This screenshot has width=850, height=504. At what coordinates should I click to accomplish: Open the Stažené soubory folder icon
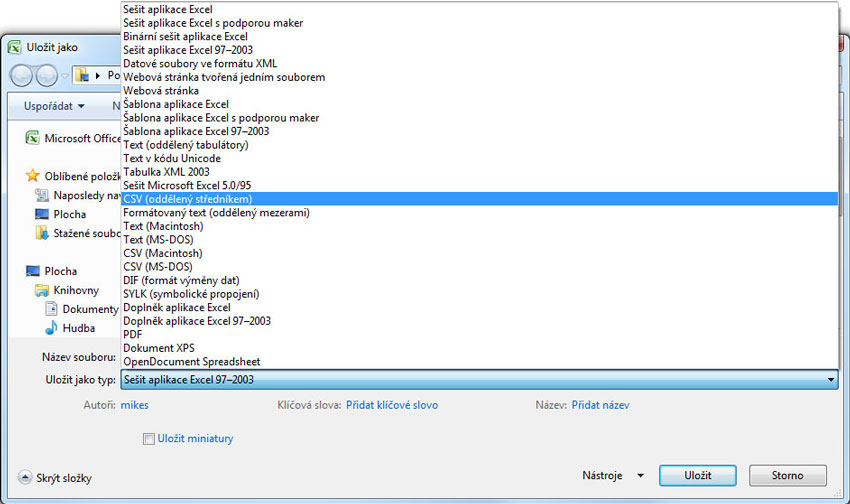[x=41, y=233]
